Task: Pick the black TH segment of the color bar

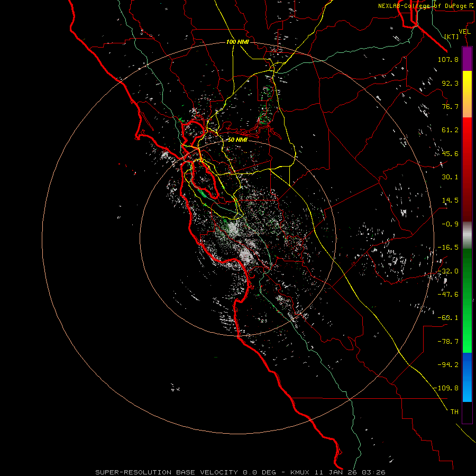Action: click(467, 413)
